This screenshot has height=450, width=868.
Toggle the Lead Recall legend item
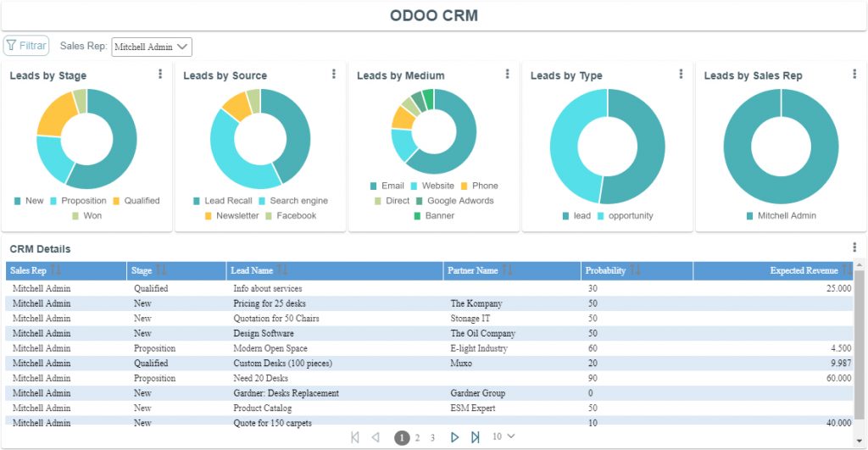coord(223,201)
